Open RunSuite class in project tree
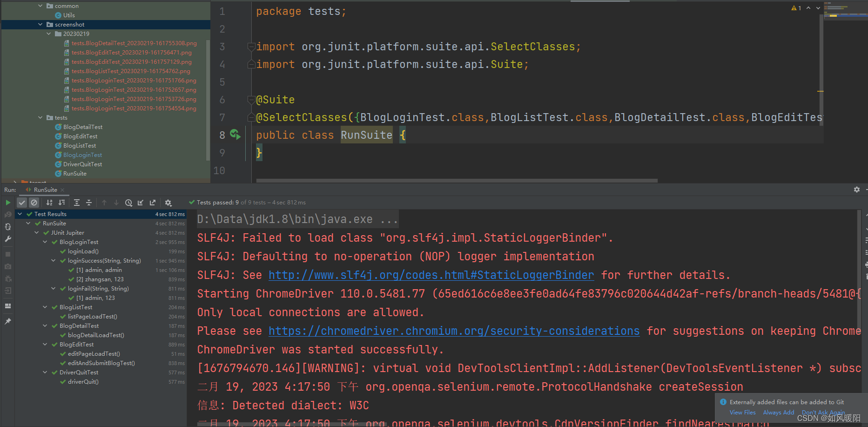This screenshot has width=868, height=427. (x=75, y=174)
